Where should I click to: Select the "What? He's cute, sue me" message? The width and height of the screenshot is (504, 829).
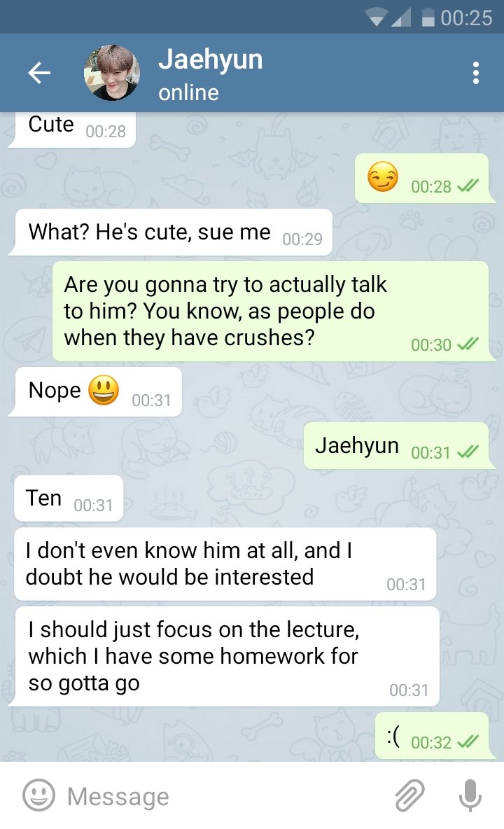tap(171, 232)
